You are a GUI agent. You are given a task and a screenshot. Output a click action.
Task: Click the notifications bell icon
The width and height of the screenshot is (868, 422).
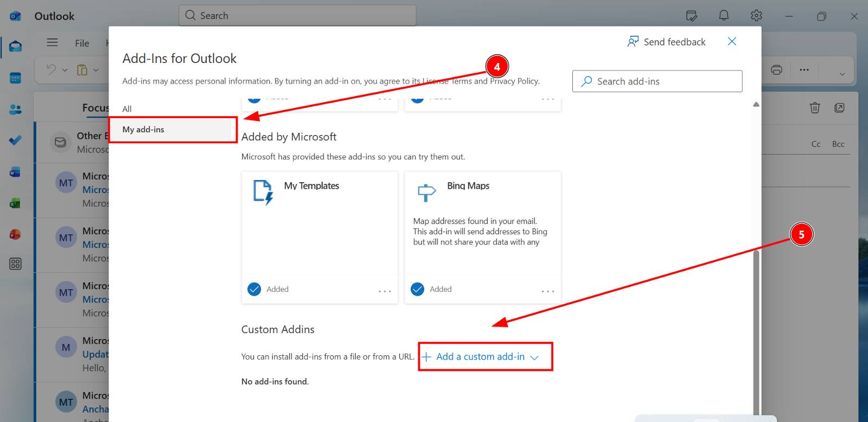[x=724, y=16]
